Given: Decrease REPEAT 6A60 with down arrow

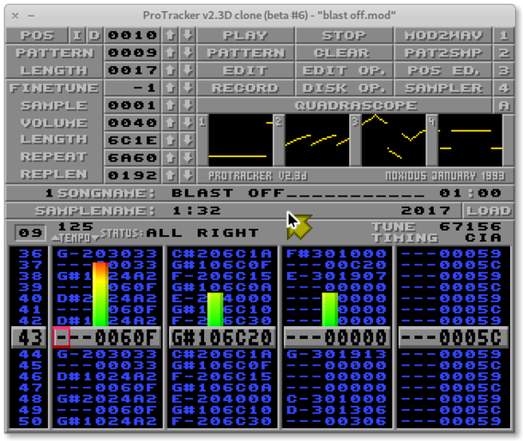Looking at the screenshot, I should [x=188, y=157].
